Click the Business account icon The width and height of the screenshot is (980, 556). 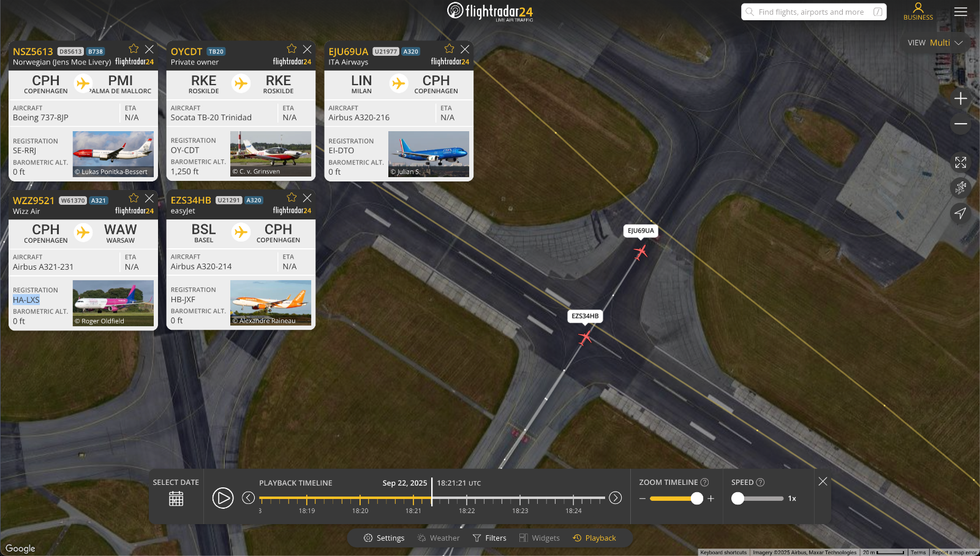918,11
